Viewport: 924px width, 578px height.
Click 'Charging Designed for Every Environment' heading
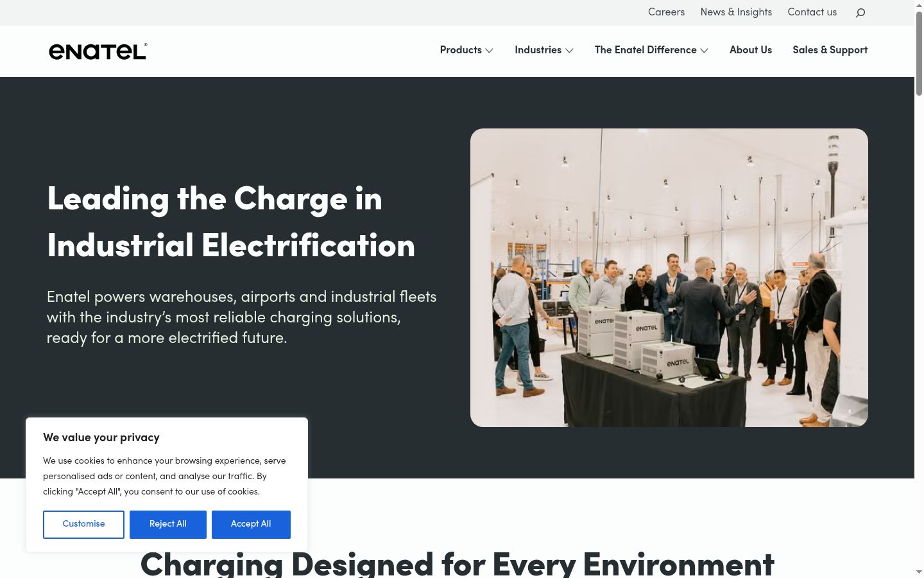(457, 565)
